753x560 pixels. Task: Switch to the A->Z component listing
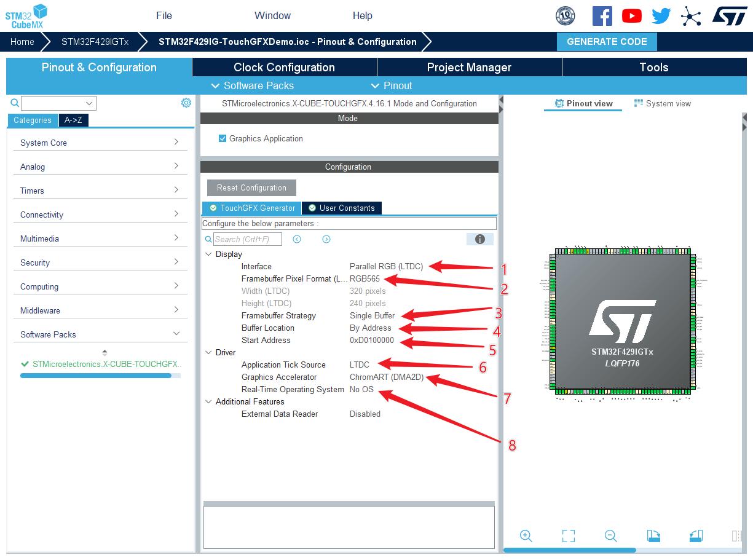73,120
